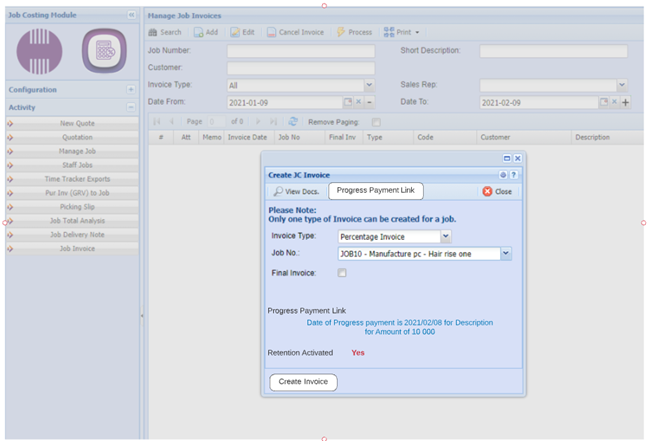Expand the Job No. dropdown list
650x441 pixels.
click(506, 254)
